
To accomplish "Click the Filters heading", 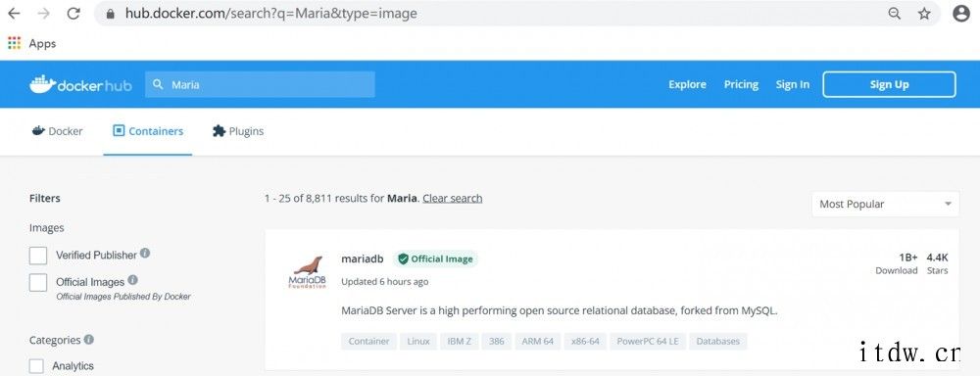I will click(45, 198).
